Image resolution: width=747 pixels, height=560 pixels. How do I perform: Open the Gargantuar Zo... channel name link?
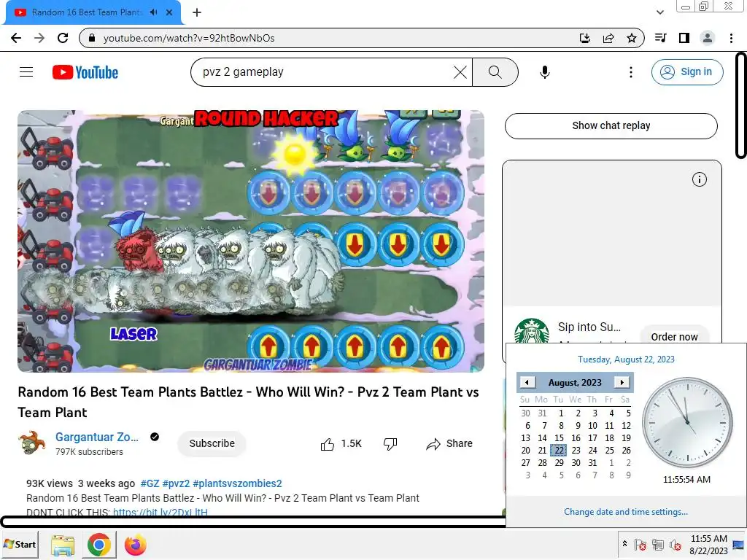97,437
